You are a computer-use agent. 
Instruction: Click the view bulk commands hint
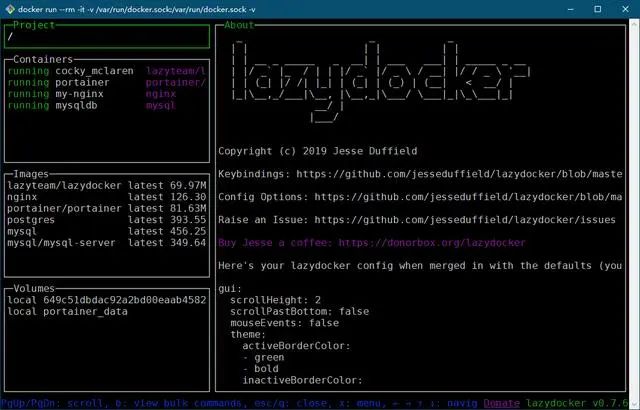tap(180, 403)
